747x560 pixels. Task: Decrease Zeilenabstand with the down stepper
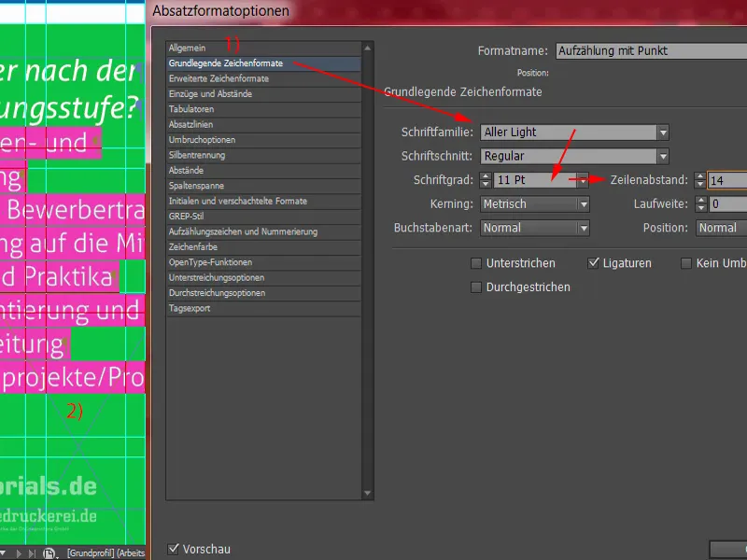(699, 184)
